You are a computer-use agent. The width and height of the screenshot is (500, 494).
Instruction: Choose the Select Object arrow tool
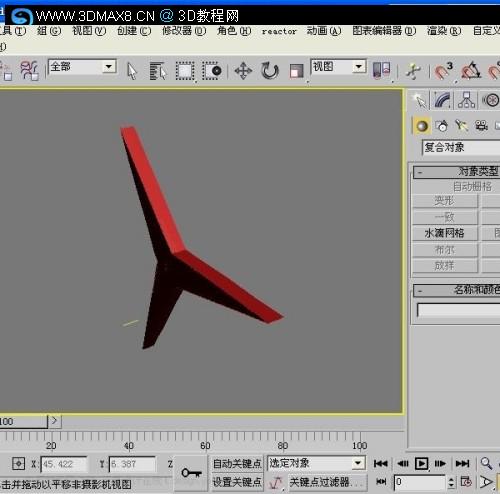coord(132,71)
